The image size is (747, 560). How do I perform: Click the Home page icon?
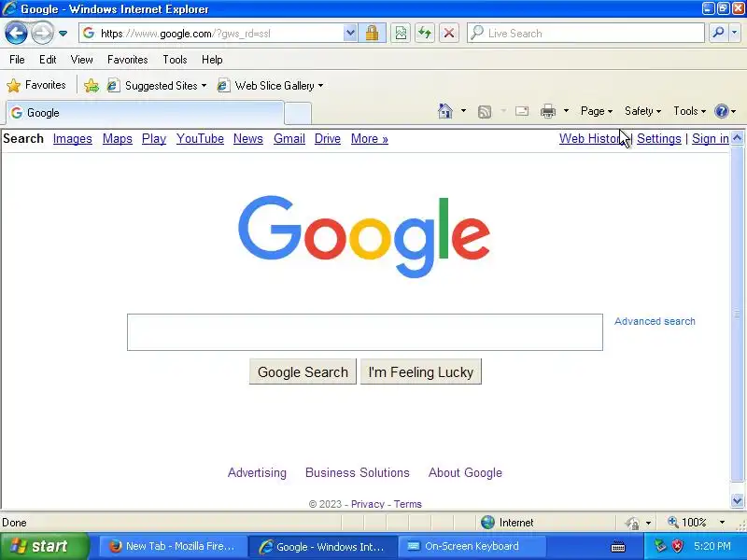tap(445, 111)
